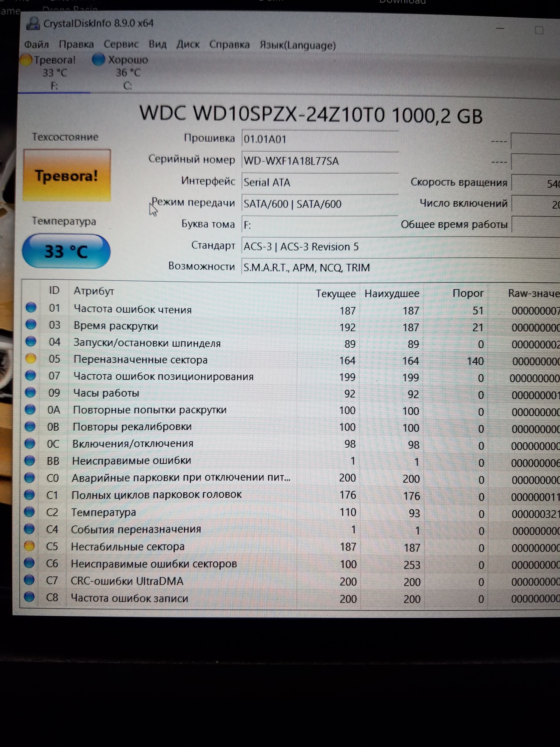560x747 pixels.
Task: Click status dot of attribute C8 Частота ошибок записи
Action: [x=29, y=597]
